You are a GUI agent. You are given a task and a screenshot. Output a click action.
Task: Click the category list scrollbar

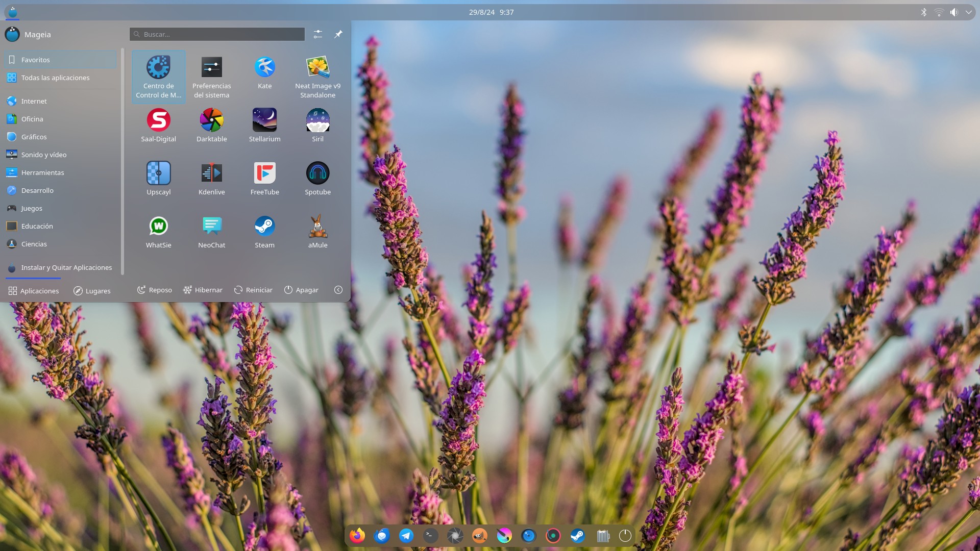(122, 161)
